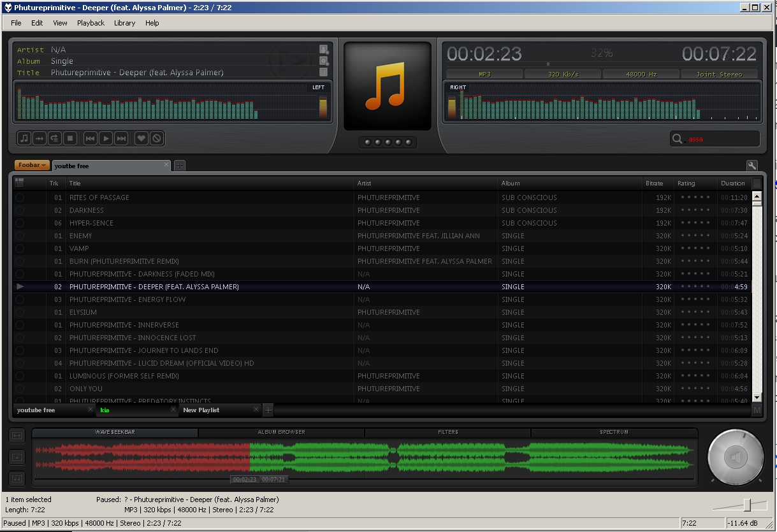This screenshot has height=532, width=777.
Task: Click the artist info icon beside Artist N/A
Action: [x=324, y=50]
